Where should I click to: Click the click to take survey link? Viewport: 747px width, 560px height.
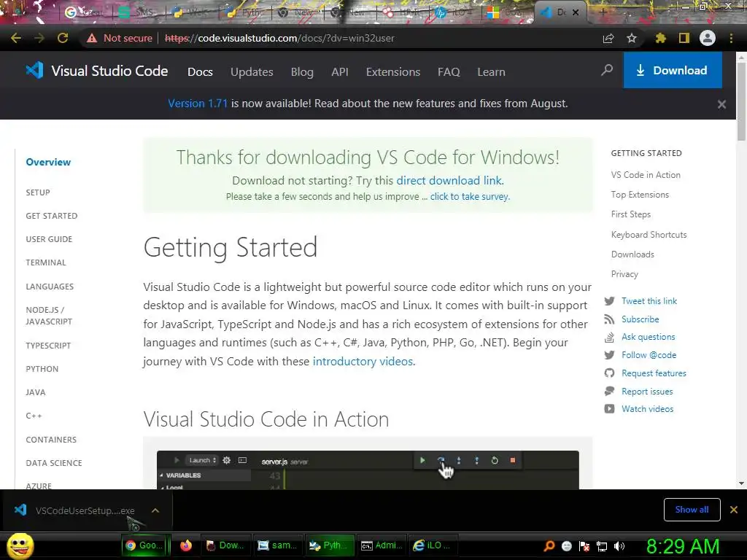tap(470, 197)
